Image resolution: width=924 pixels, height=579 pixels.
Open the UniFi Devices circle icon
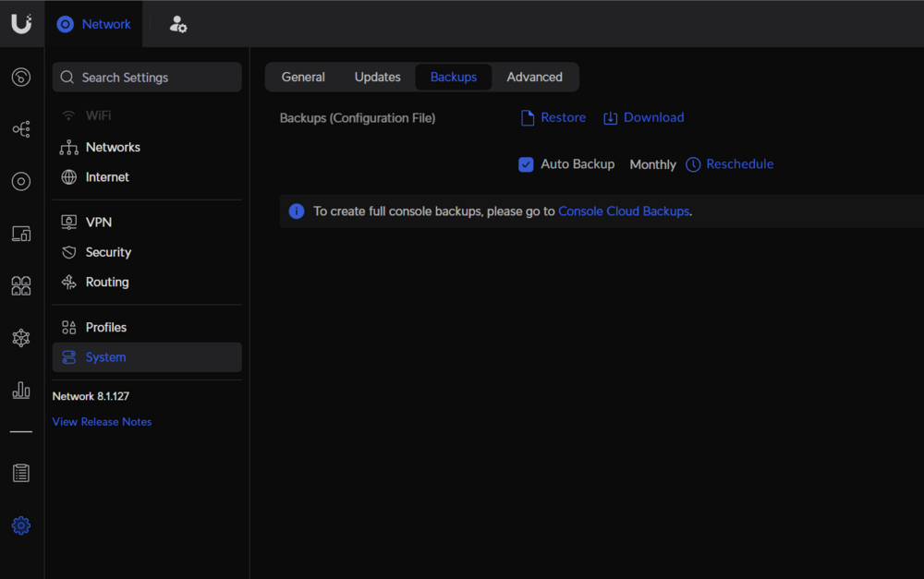point(21,181)
